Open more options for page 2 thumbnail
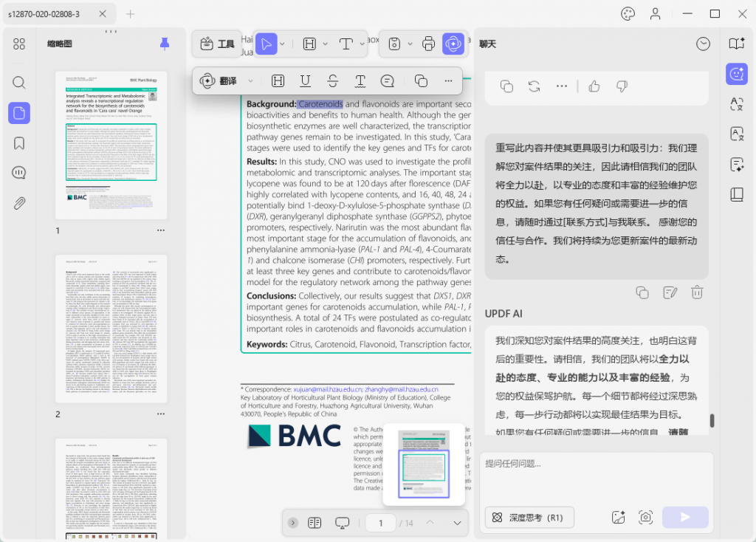756x542 pixels. click(x=161, y=414)
